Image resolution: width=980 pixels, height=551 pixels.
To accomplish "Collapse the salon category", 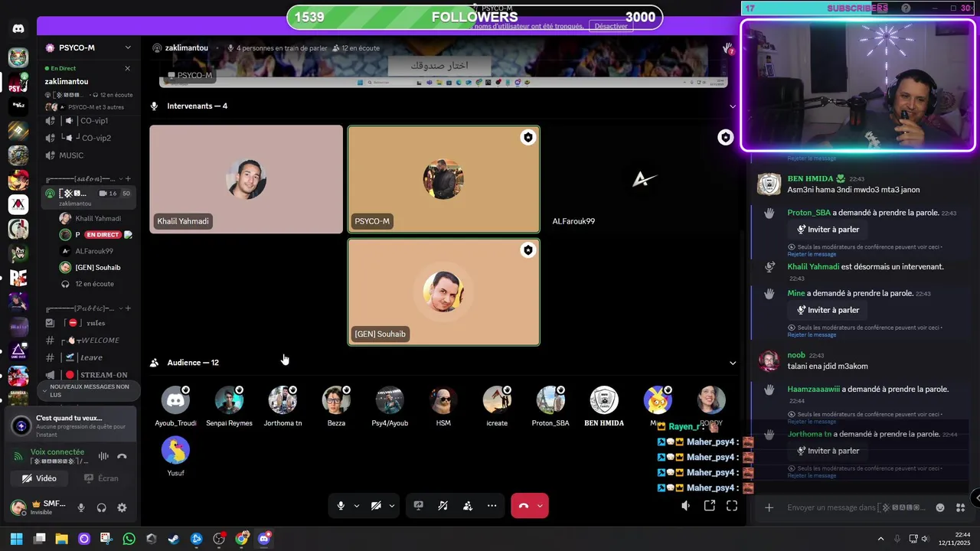I will pos(80,179).
